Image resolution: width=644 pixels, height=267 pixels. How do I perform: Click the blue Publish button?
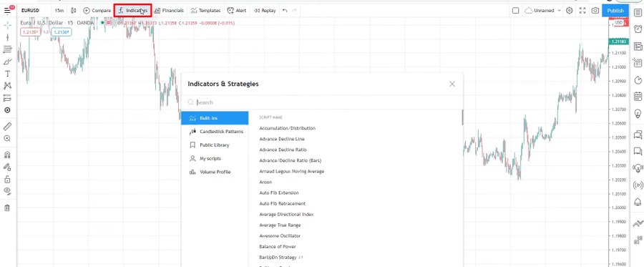615,11
